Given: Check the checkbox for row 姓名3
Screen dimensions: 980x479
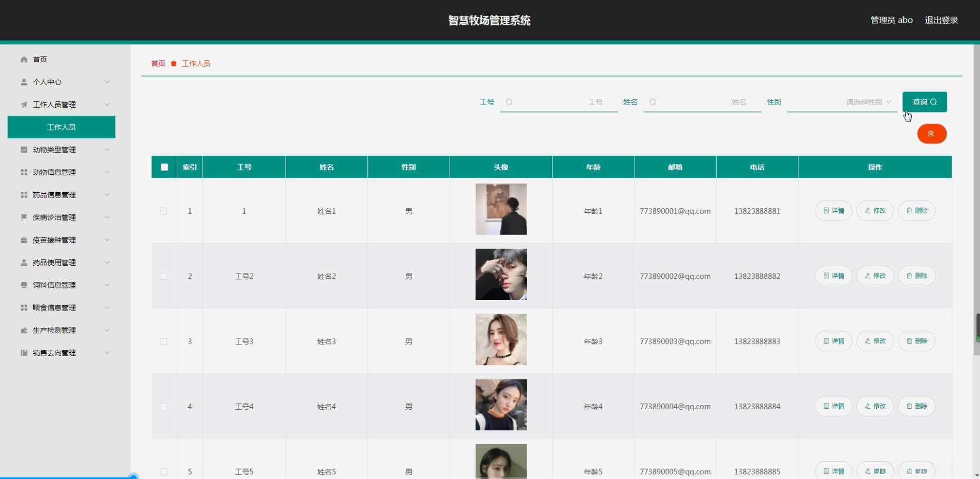Looking at the screenshot, I should [164, 342].
